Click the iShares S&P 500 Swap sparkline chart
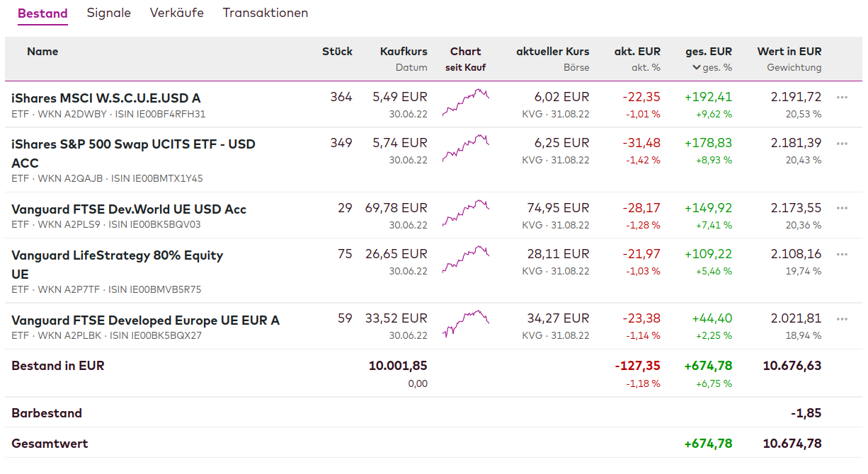The height and width of the screenshot is (474, 868). 465,149
